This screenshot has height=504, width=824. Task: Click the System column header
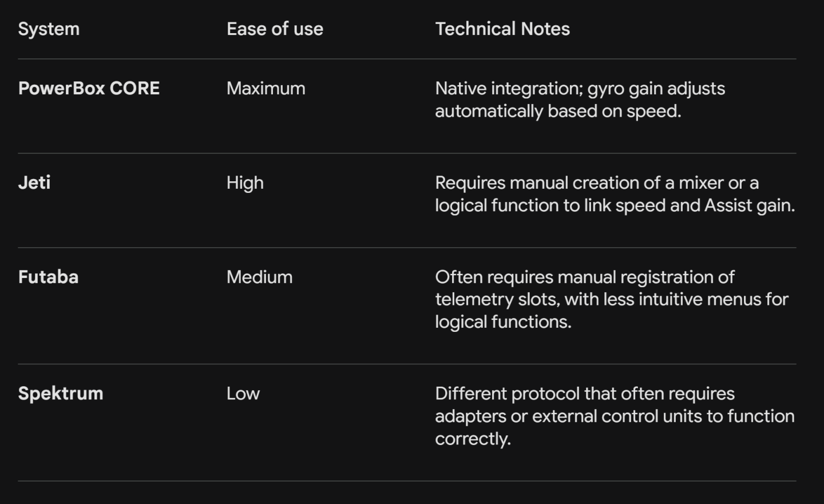(x=49, y=29)
